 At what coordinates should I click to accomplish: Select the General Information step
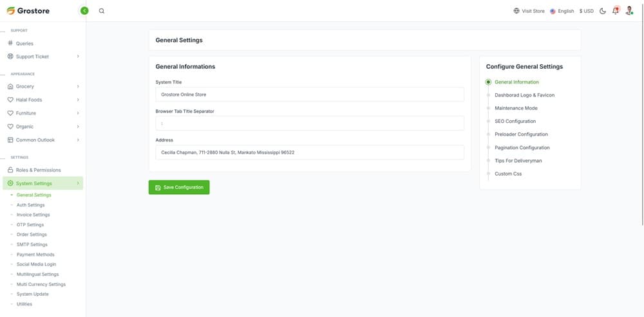tap(516, 82)
